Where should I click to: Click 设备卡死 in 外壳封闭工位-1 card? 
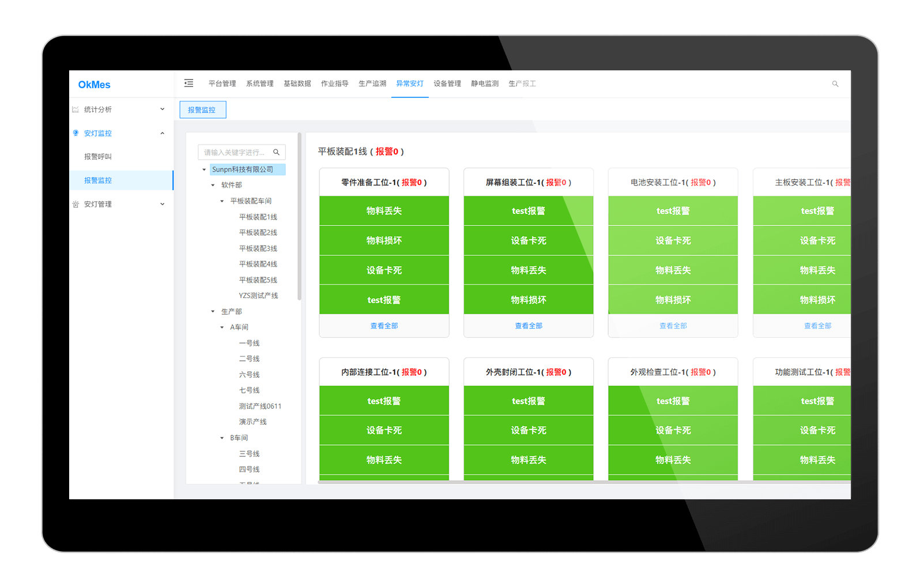(529, 430)
